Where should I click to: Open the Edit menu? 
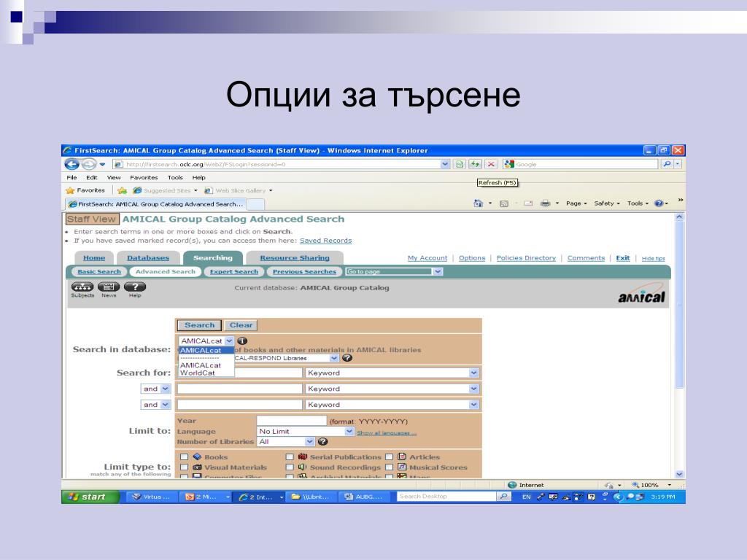[91, 178]
